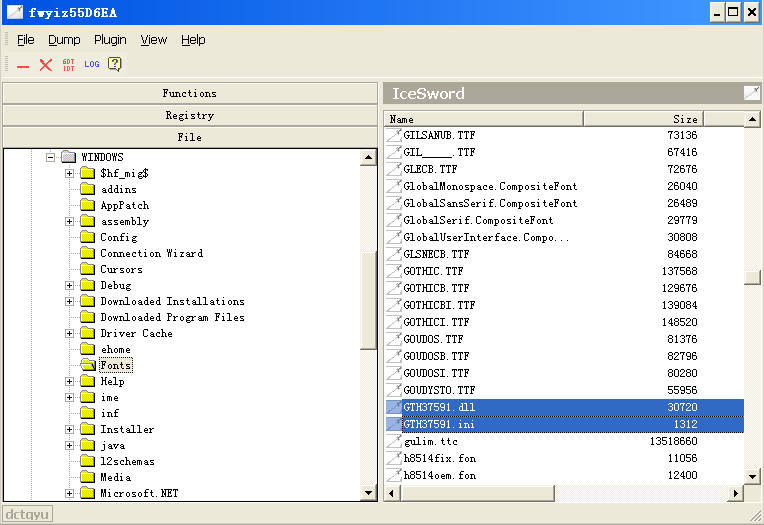Click the file icon of GILSANUB.TTF
This screenshot has height=525, width=764.
(394, 135)
